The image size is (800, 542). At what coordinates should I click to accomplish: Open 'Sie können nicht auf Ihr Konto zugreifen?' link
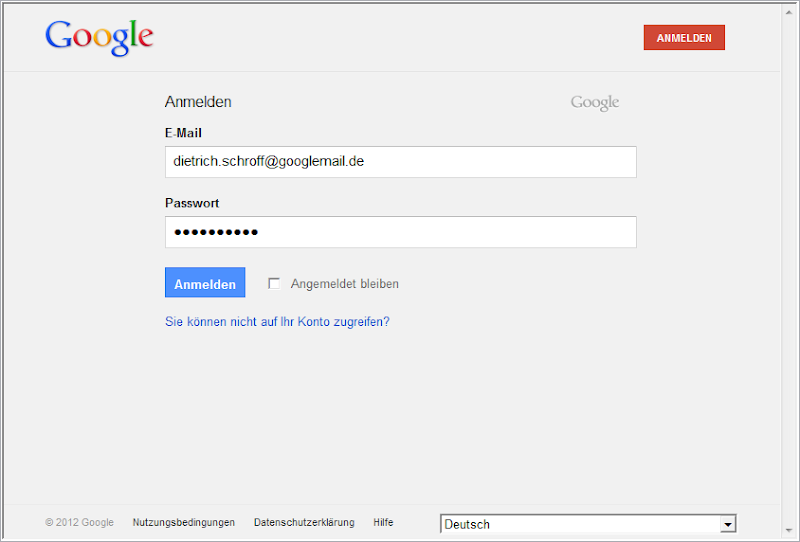(277, 322)
